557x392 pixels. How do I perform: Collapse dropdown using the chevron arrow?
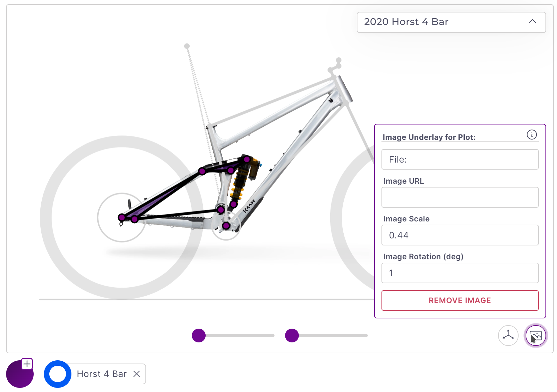click(532, 22)
